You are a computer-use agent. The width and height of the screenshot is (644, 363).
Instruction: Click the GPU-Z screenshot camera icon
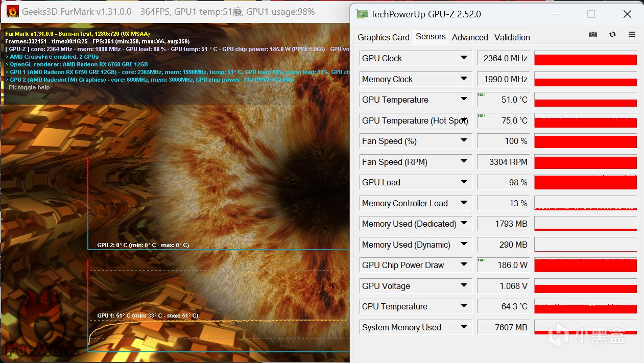click(592, 34)
